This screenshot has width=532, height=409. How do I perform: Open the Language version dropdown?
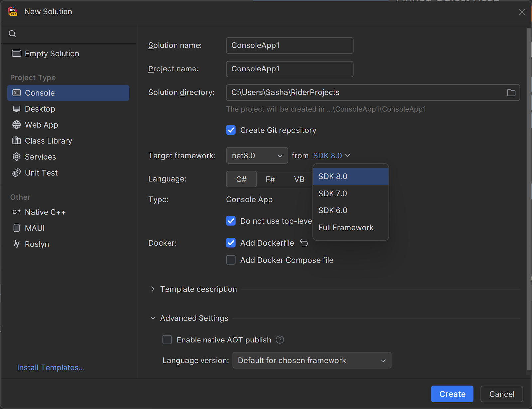point(312,360)
